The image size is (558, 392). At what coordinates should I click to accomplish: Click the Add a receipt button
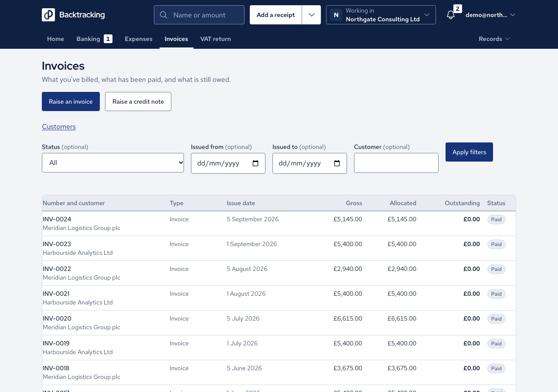276,15
